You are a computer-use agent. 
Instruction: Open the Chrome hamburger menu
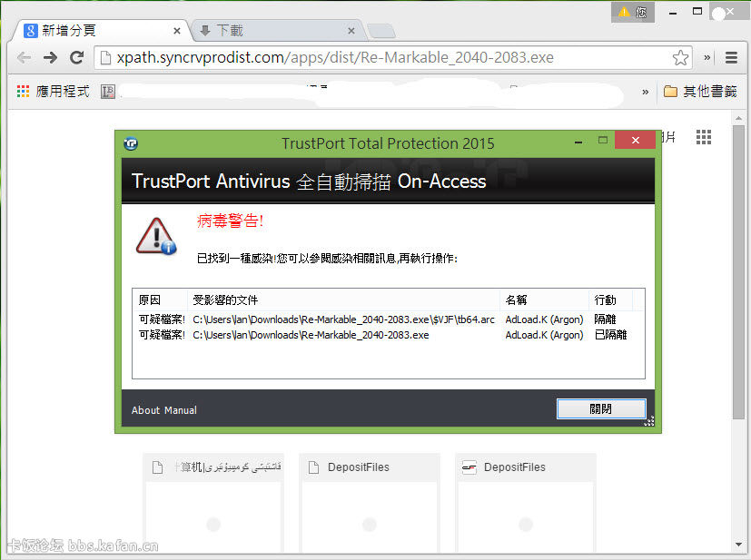click(x=731, y=58)
